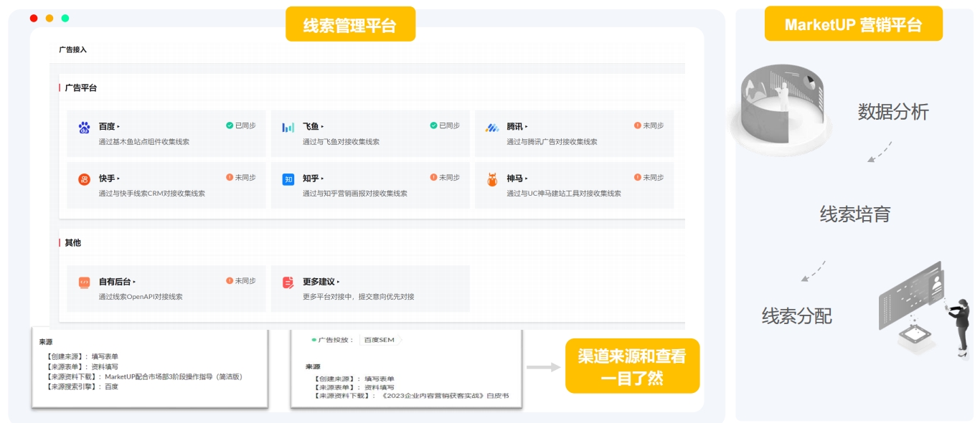Select the text 通过与快手线索CRM对接收集线索

(152, 194)
